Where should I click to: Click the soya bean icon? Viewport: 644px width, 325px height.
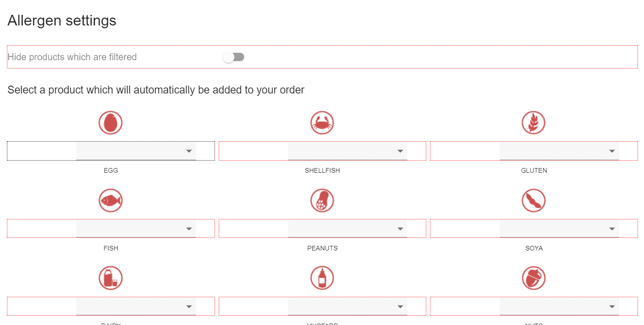(534, 200)
